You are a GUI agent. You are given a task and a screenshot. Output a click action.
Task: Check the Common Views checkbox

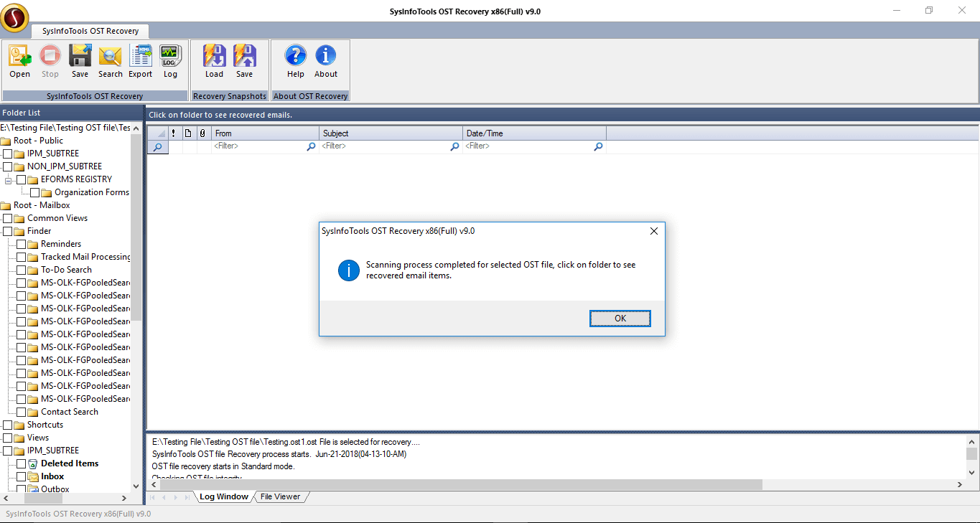[x=8, y=218]
